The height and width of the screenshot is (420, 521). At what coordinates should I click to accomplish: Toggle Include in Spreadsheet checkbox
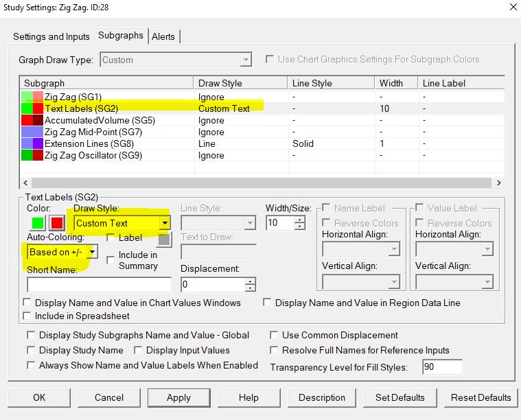coord(27,316)
